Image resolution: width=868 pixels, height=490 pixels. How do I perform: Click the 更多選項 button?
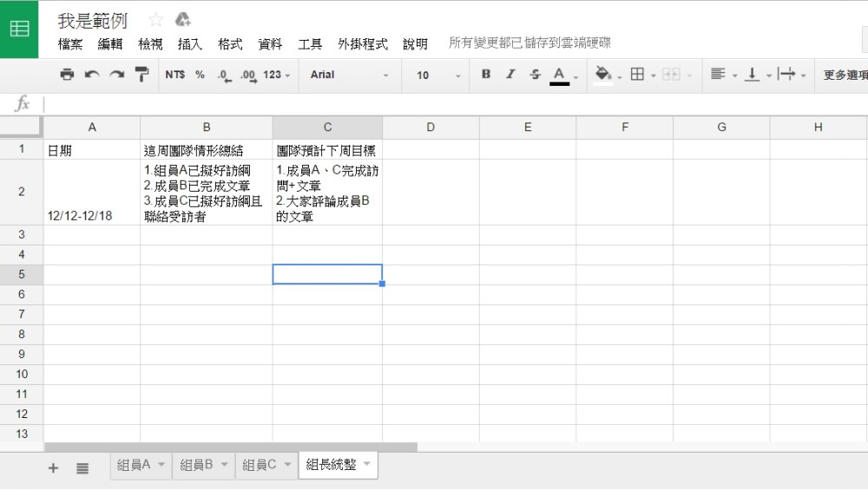pos(845,75)
